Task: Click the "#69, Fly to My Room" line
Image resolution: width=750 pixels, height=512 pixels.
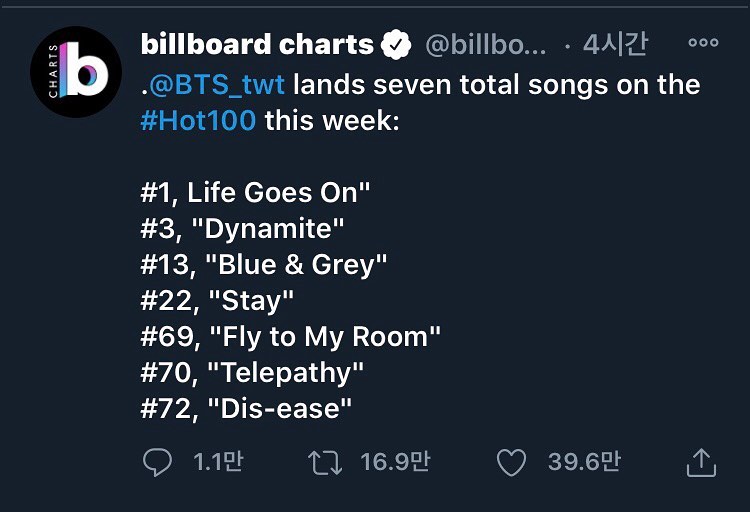Action: pos(290,336)
